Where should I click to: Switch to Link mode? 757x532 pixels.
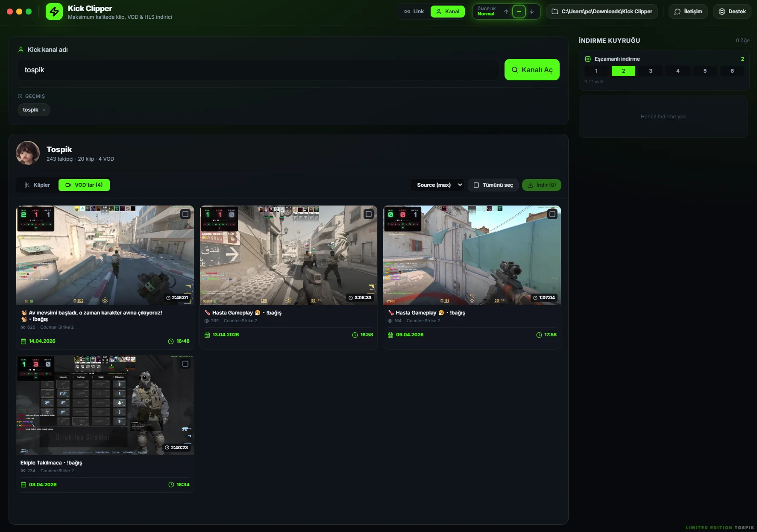click(414, 12)
